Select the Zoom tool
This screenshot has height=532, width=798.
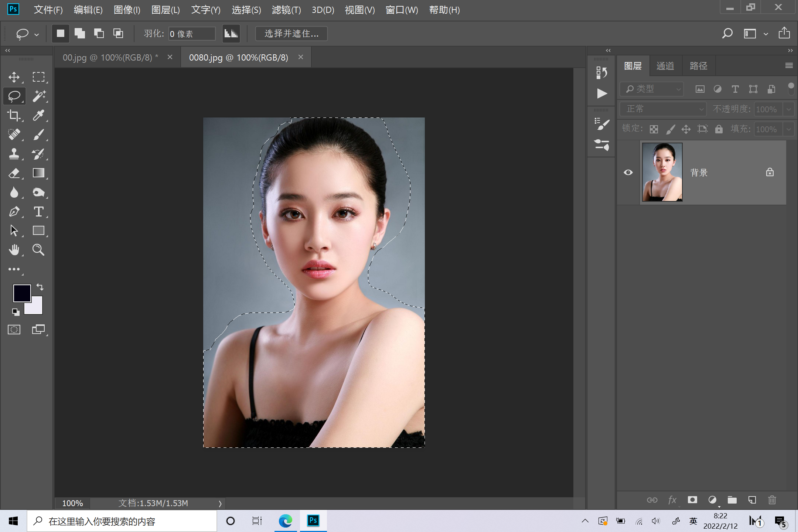(38, 250)
